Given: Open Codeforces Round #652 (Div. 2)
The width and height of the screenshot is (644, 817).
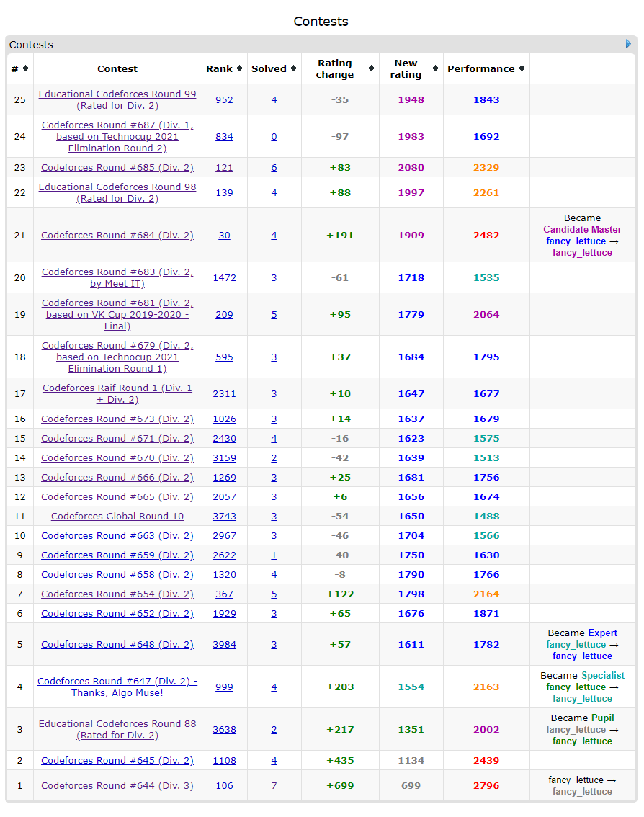Looking at the screenshot, I should [x=117, y=613].
